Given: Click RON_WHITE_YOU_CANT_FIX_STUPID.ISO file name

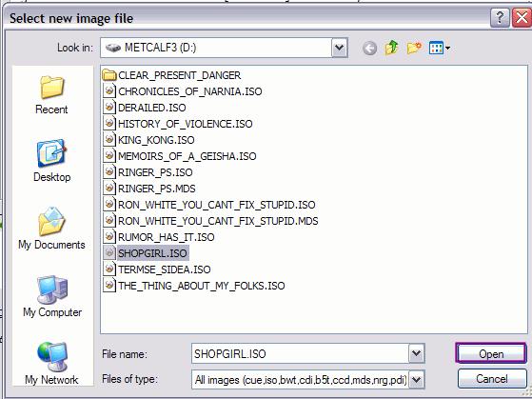Looking at the screenshot, I should (x=216, y=205).
